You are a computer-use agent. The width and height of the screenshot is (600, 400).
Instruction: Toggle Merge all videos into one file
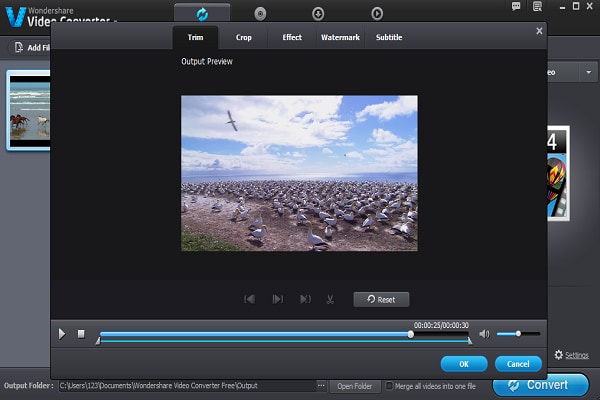(389, 386)
